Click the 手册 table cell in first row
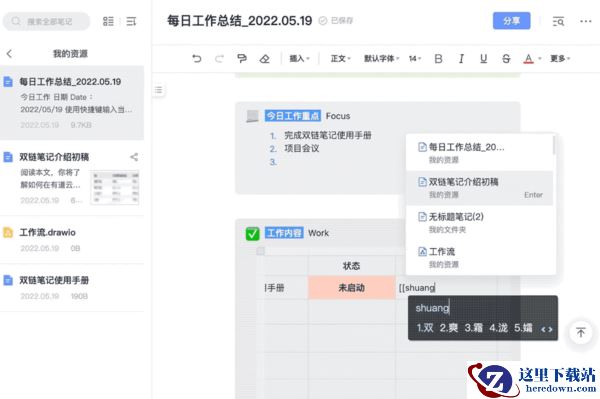The width and height of the screenshot is (600, 399). [x=286, y=287]
